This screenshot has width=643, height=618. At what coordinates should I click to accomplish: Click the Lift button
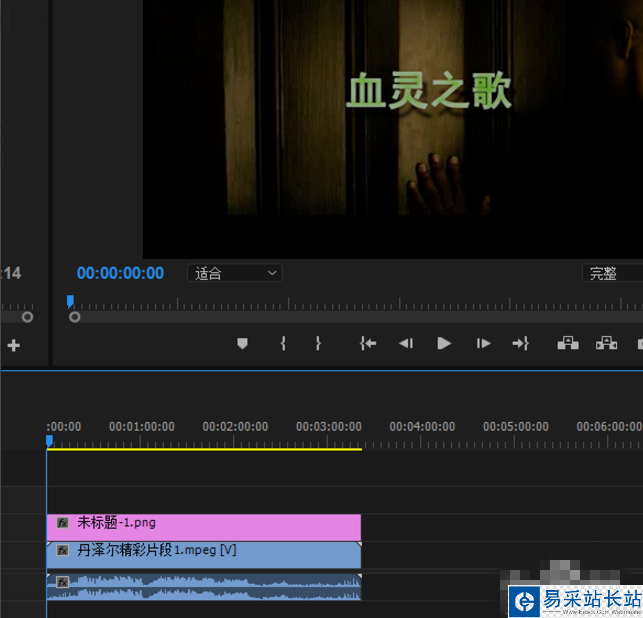coord(568,343)
